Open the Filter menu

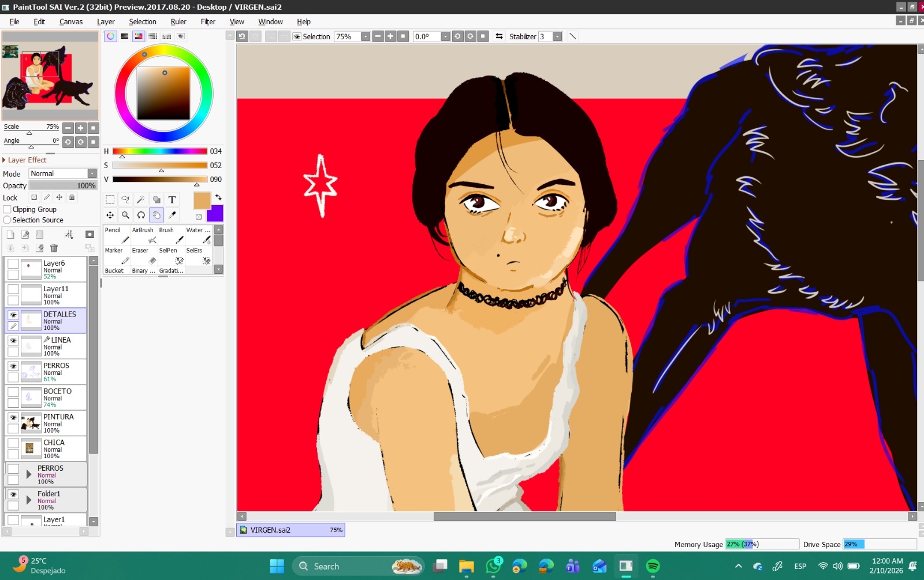[x=208, y=22]
